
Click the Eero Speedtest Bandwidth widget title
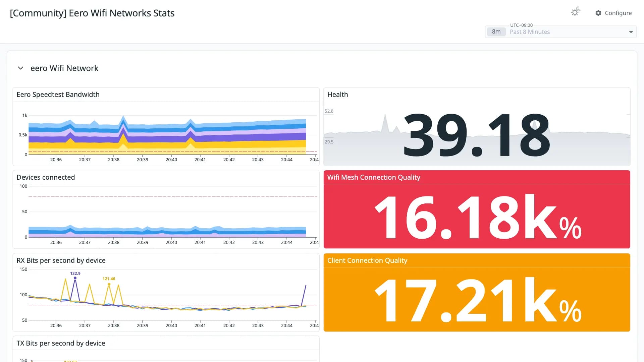pos(58,95)
